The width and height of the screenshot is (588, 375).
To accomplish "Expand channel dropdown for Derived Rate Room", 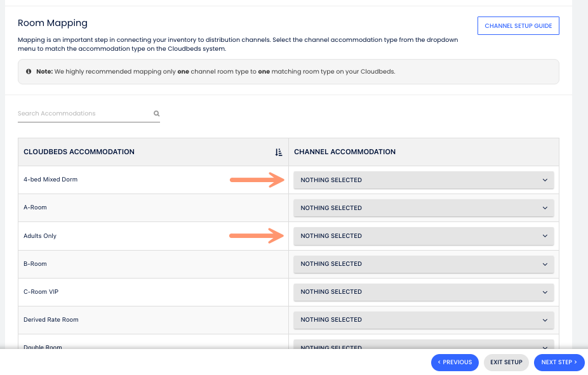I will [x=424, y=320].
